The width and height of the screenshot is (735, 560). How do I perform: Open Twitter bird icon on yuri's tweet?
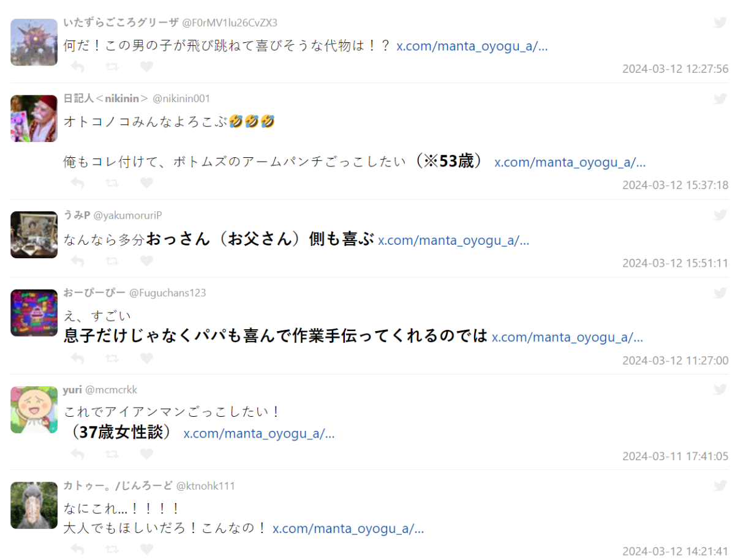point(720,389)
